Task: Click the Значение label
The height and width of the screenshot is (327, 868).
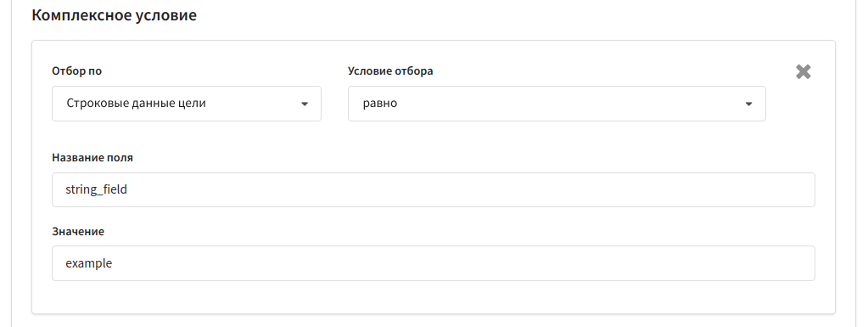Action: 78,231
